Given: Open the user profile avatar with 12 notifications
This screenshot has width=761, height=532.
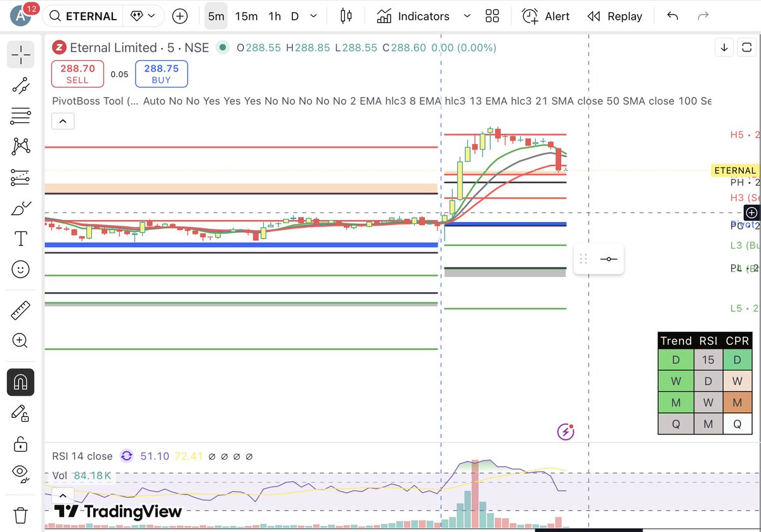Looking at the screenshot, I should pos(22,16).
